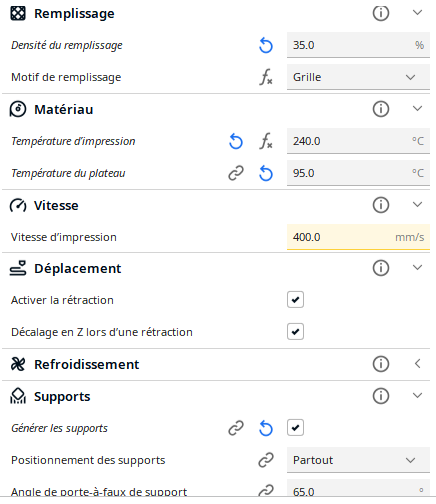Show info for the Matériau section
The image size is (436, 504).
381,109
